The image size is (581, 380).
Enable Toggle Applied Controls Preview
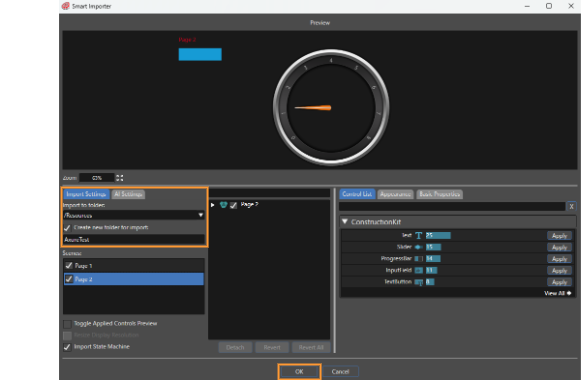(x=67, y=324)
